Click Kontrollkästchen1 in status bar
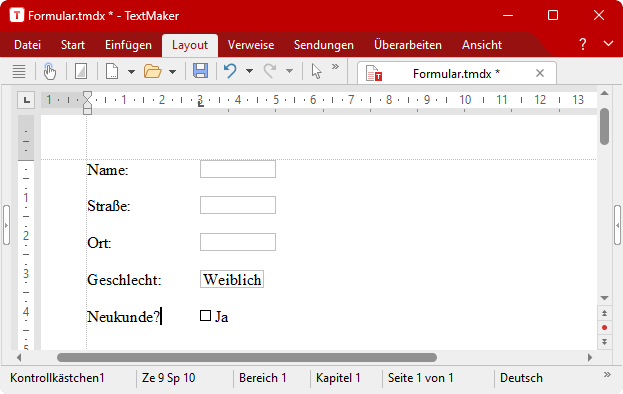Screen dimensions: 623x394 [x=57, y=378]
